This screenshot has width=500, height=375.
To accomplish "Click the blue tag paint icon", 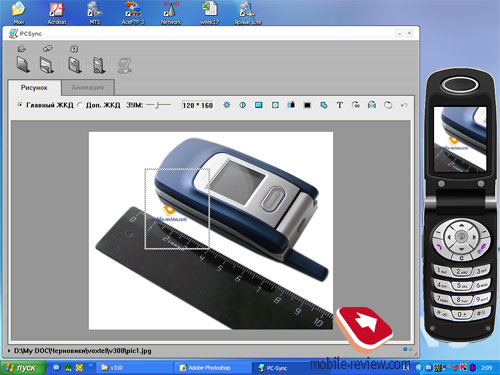I will click(323, 105).
